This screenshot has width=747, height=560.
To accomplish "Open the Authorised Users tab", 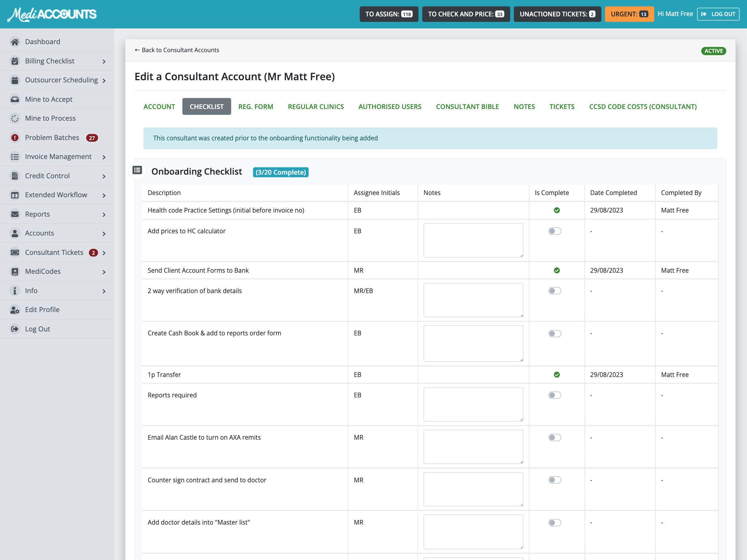I will 390,106.
